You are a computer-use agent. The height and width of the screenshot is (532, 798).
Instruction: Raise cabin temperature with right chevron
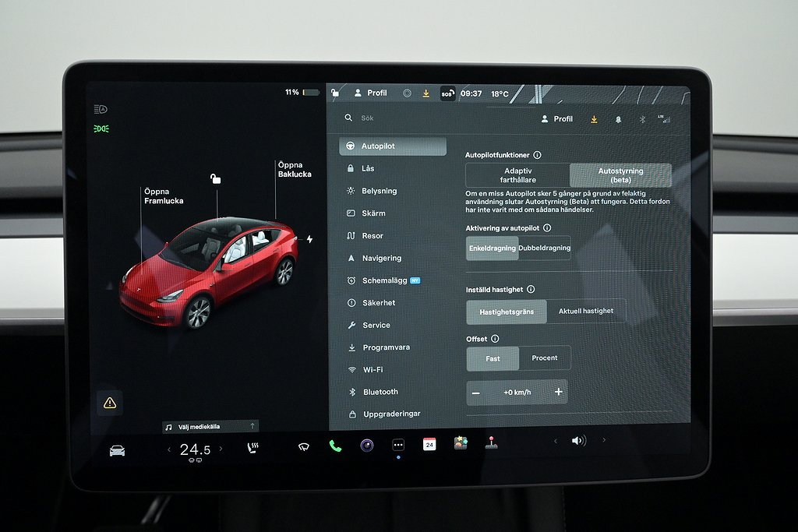click(221, 449)
